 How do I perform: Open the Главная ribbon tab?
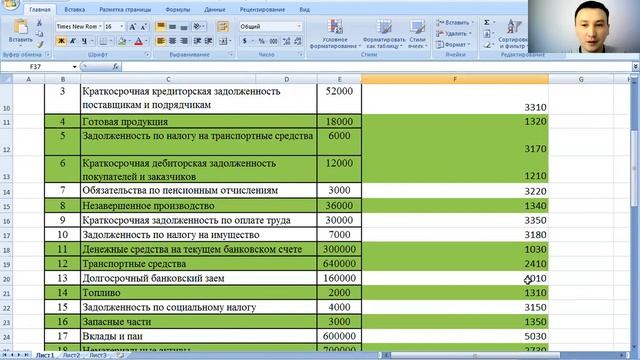[40, 9]
